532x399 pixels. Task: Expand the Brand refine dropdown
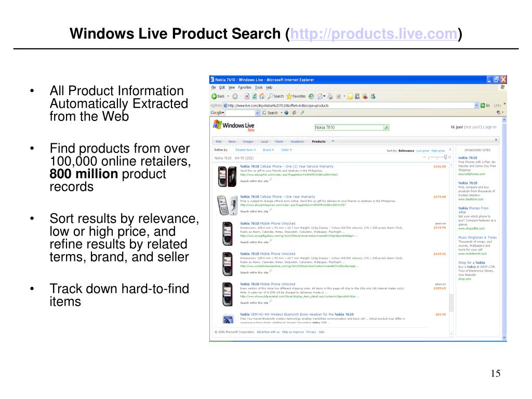(268, 150)
